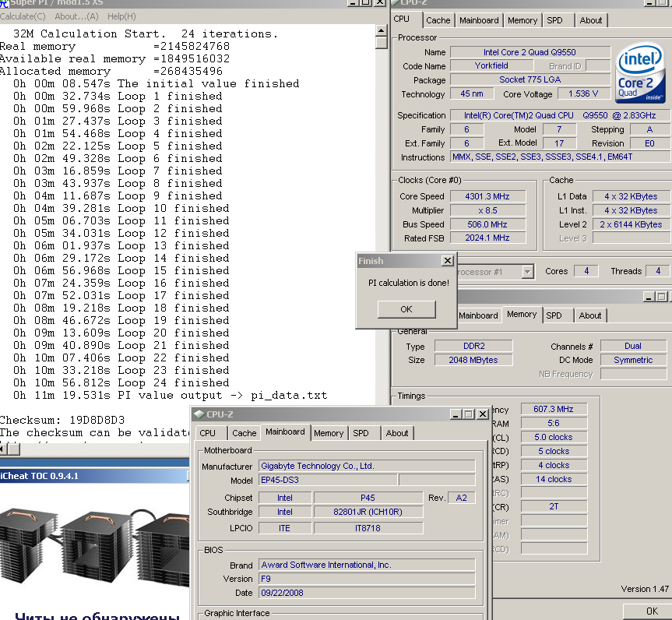672x620 pixels.
Task: Click the FSB:DRAM ratio value 5:6
Action: pyautogui.click(x=554, y=423)
